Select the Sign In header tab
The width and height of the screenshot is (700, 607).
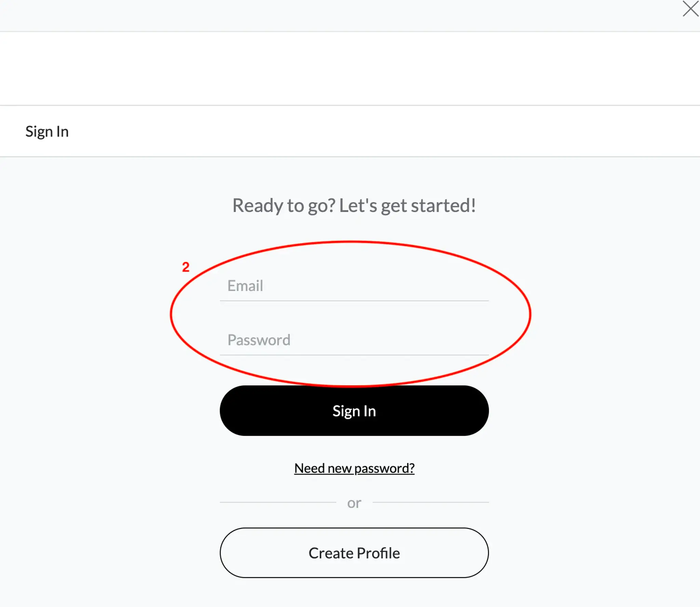47,132
